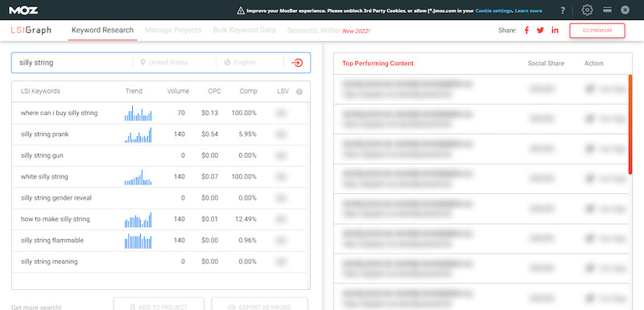Click trend chart for where can i buy silly string

pyautogui.click(x=138, y=114)
